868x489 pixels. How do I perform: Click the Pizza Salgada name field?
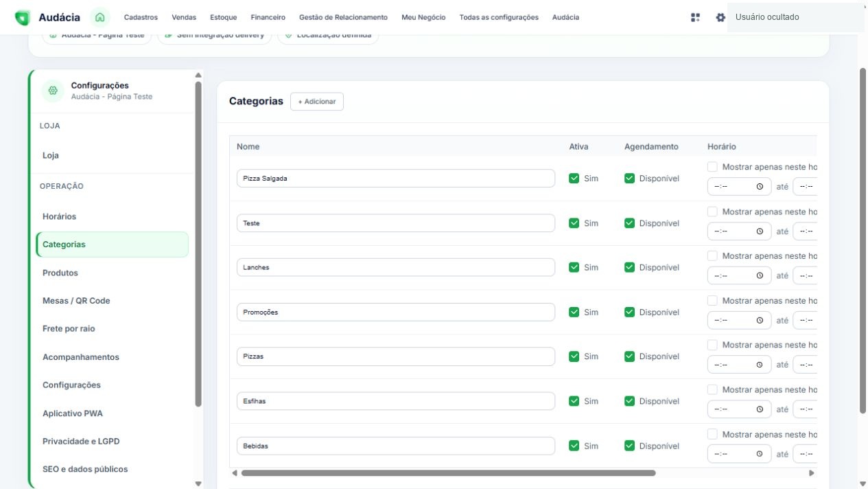point(396,179)
